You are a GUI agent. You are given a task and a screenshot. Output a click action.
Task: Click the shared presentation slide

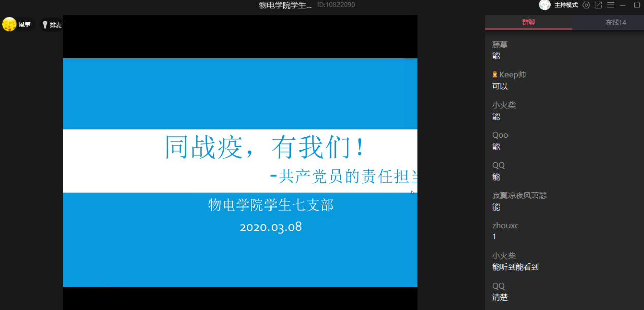(240, 173)
